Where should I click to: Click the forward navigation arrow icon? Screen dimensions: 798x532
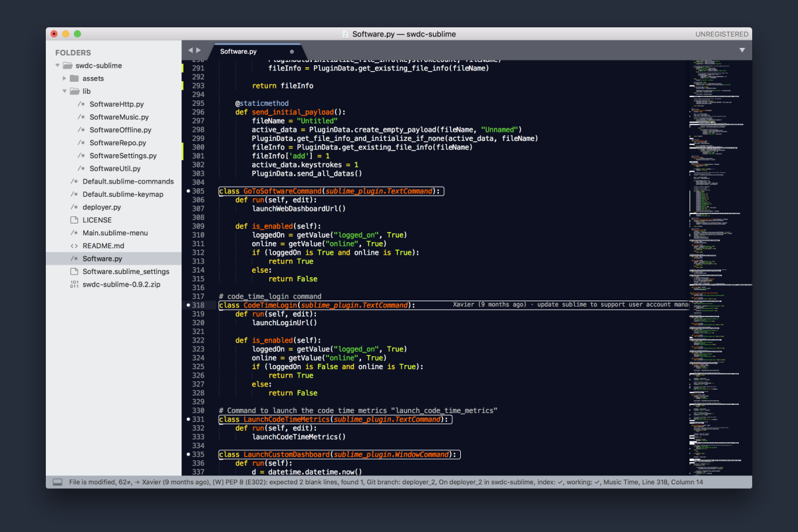click(199, 49)
